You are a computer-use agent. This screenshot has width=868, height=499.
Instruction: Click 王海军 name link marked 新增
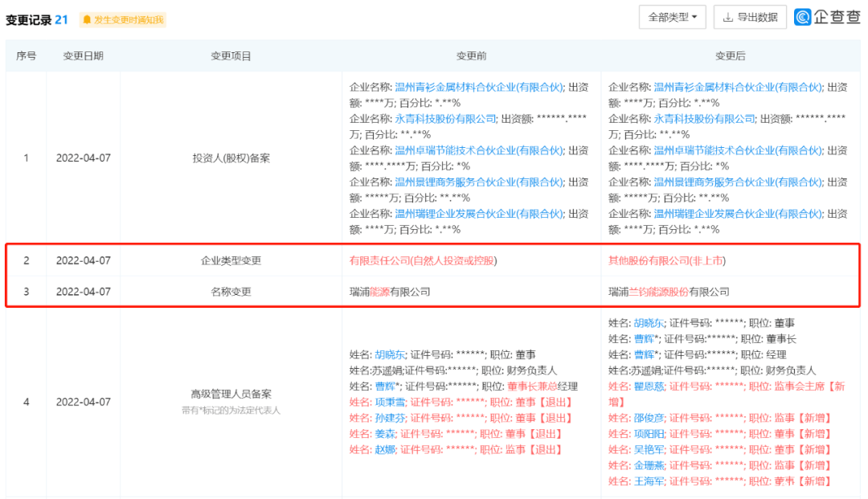(x=649, y=481)
